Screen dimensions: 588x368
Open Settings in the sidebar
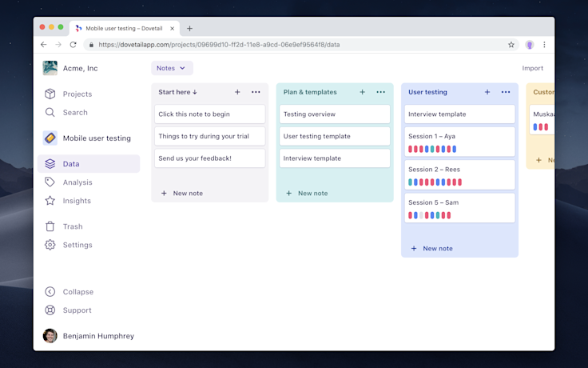pyautogui.click(x=77, y=245)
